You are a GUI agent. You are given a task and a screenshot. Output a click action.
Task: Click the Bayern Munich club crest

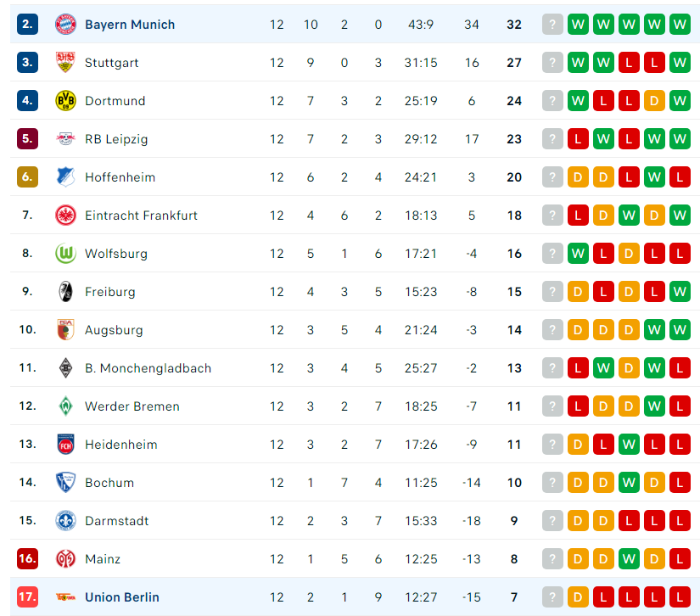65,24
